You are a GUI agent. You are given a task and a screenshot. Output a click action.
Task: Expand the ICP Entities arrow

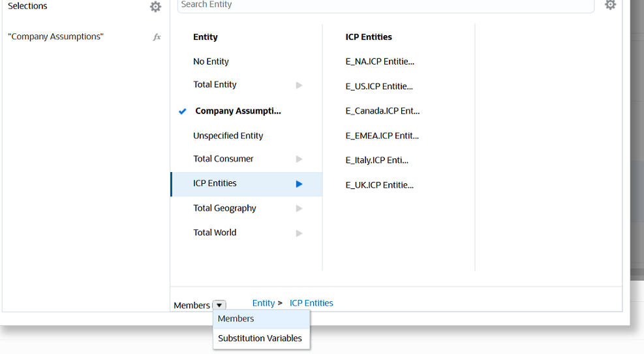pyautogui.click(x=299, y=184)
